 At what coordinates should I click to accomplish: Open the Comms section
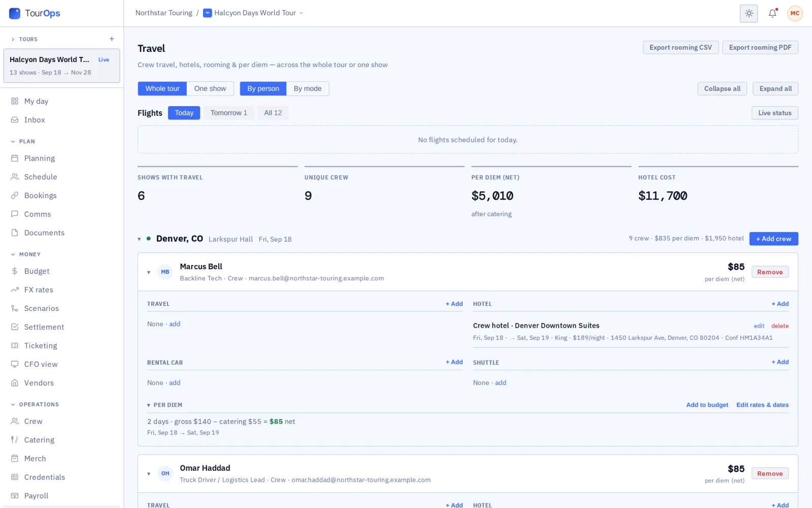[61, 214]
